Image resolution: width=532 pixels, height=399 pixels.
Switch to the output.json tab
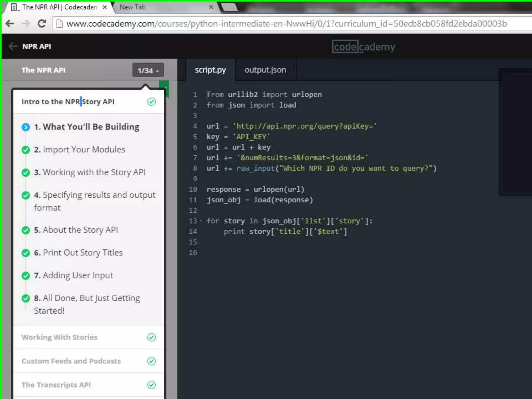265,70
